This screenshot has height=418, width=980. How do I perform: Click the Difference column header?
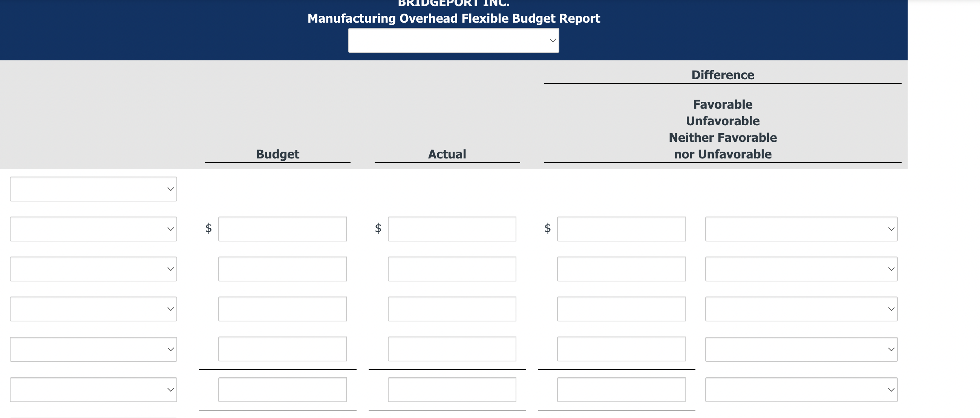click(723, 75)
